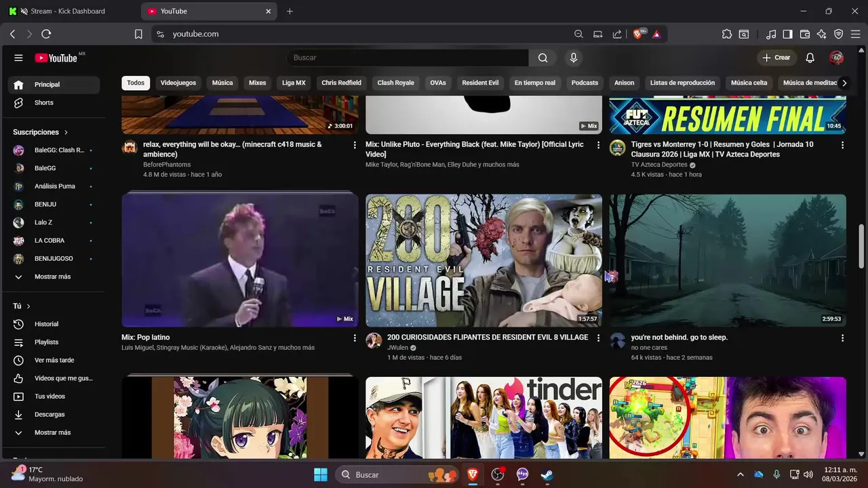
Task: Open the Leo AI sparkle icon
Action: pos(822,34)
